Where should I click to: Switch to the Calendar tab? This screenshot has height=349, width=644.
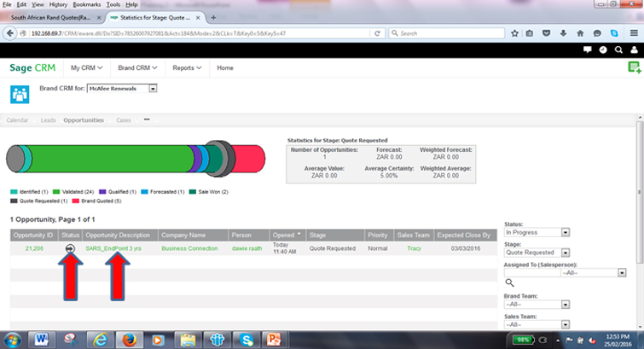17,120
